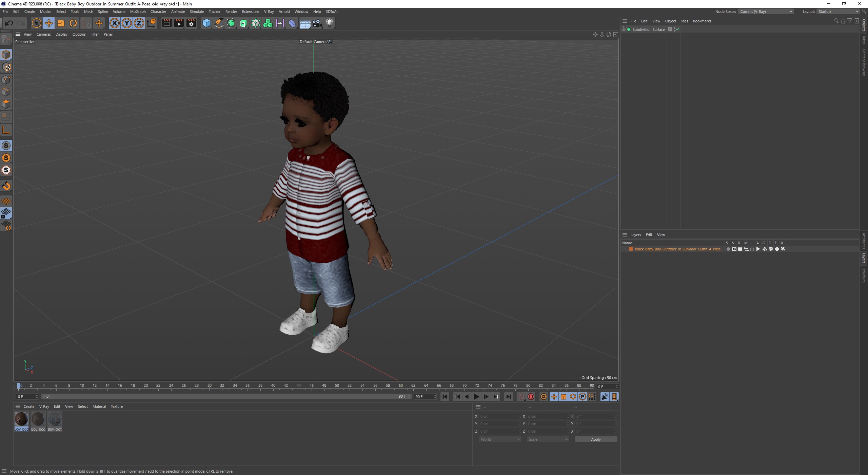
Task: Toggle layer solo dot
Action: (728, 249)
